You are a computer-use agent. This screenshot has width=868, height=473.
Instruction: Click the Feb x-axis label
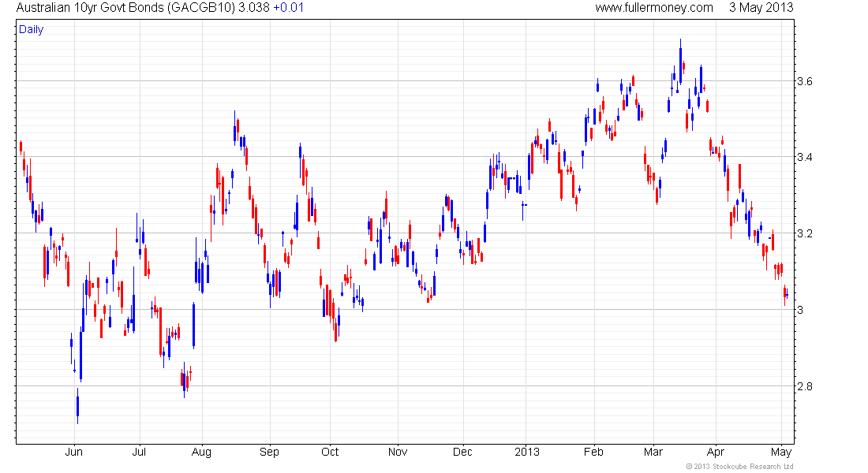[x=593, y=452]
